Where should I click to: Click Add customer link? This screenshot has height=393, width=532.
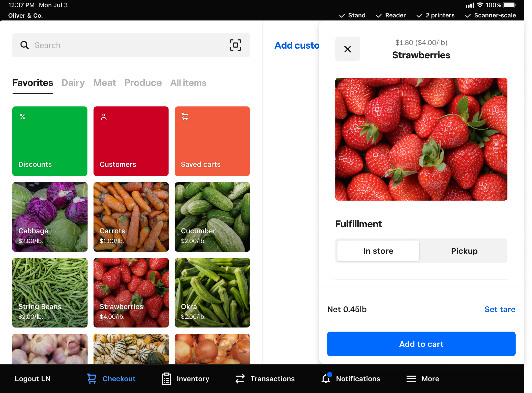click(297, 45)
